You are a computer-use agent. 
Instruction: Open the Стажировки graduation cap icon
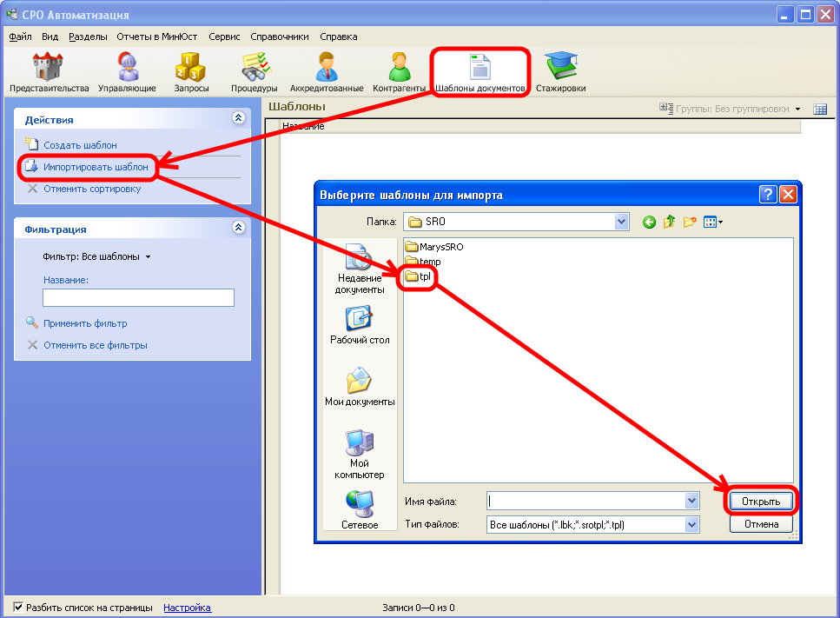(x=560, y=68)
